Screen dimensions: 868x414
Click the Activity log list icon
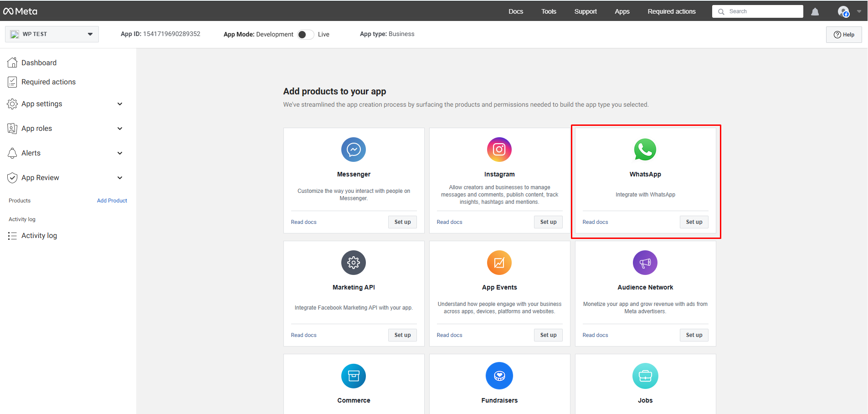coord(12,235)
